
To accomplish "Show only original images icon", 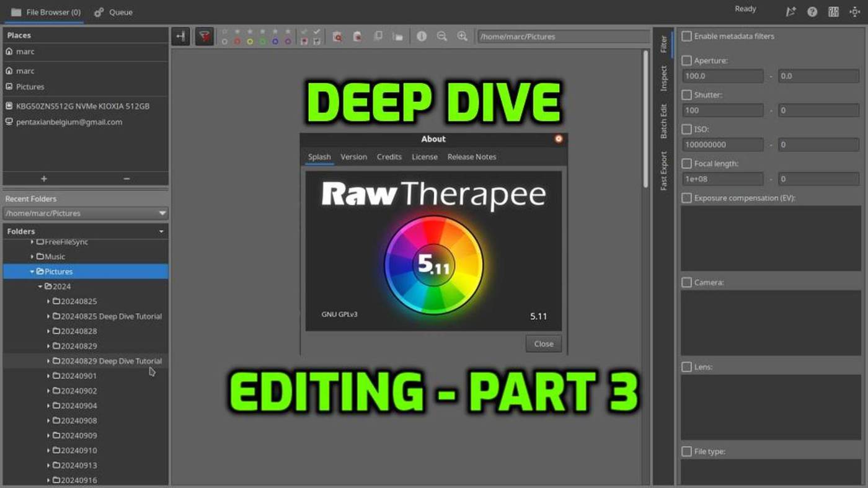I will click(x=378, y=36).
